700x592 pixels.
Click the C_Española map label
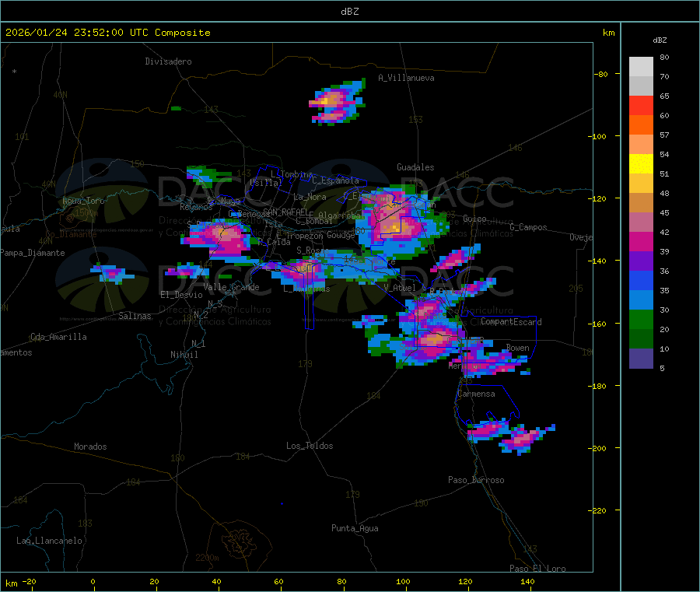[336, 180]
